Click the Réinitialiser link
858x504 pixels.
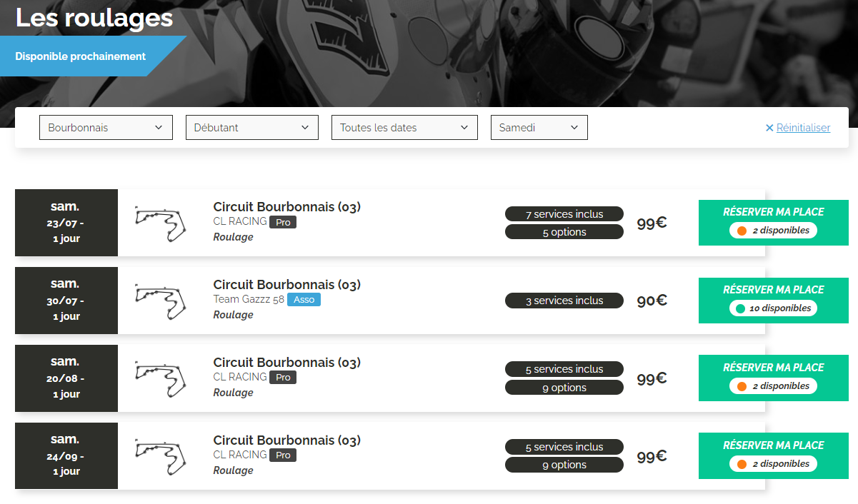pyautogui.click(x=803, y=128)
